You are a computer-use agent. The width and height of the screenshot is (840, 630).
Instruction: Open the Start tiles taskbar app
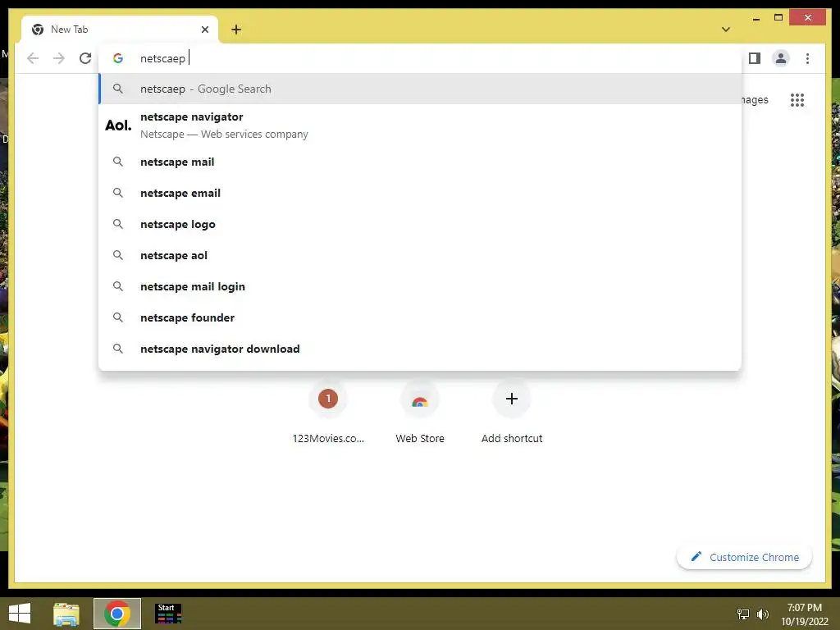pos(168,614)
